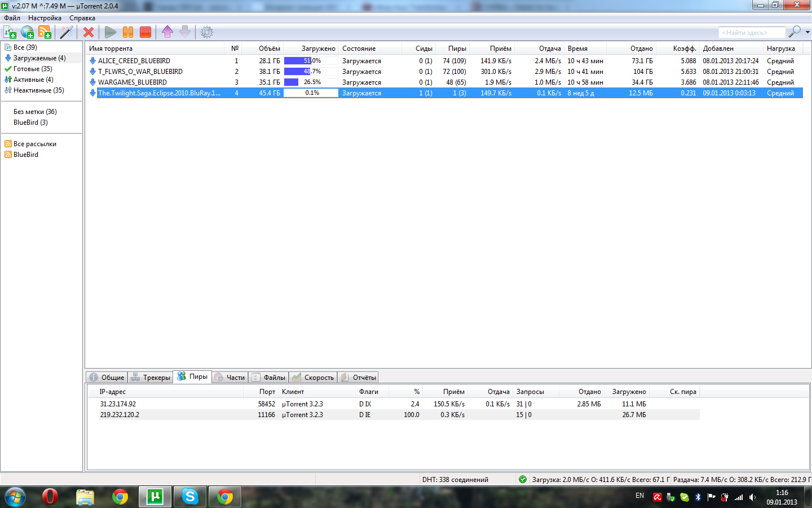This screenshot has width=812, height=508.
Task: Switch to the Общие tab
Action: click(107, 378)
